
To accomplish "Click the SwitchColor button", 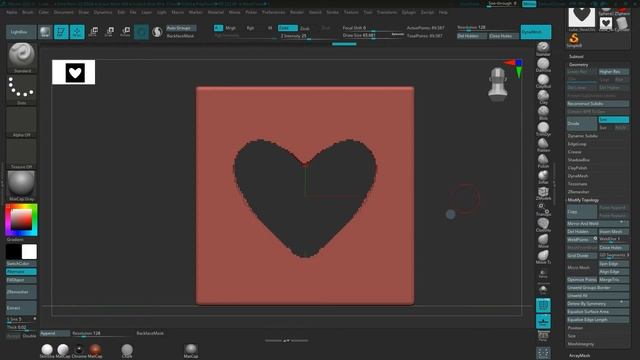I will (x=21, y=264).
